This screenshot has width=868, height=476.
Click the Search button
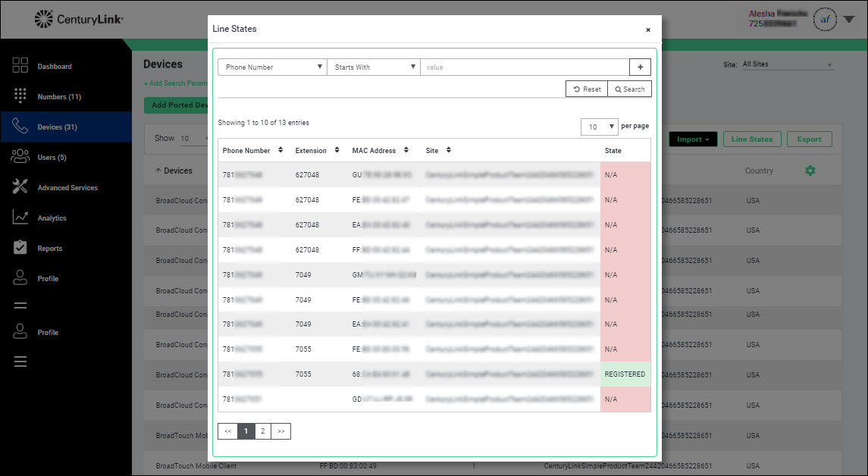pos(630,89)
